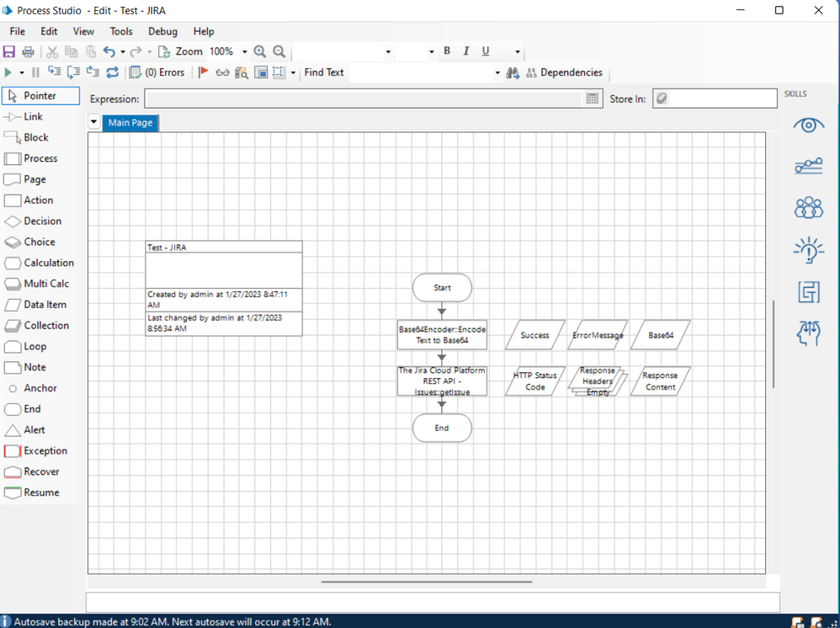Switch to the Main Page tab
The width and height of the screenshot is (840, 628).
(130, 123)
